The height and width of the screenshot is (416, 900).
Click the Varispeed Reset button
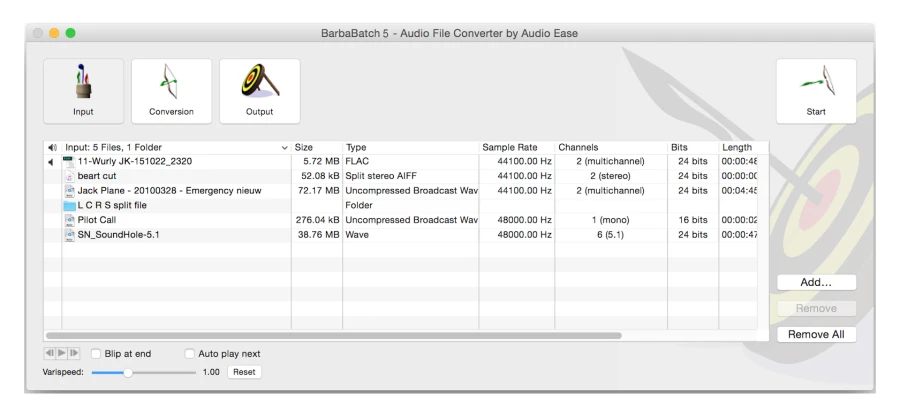click(244, 372)
